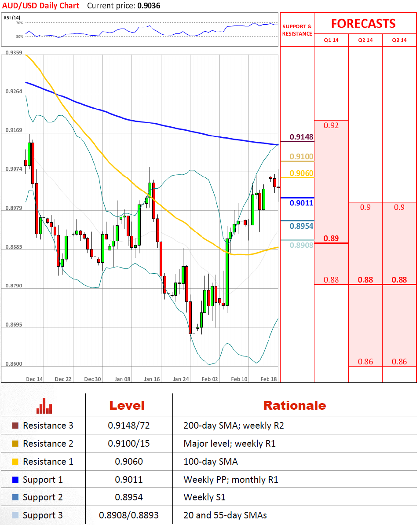The image size is (420, 525).
Task: Click the RSI (14) indicator label
Action: click(x=12, y=18)
